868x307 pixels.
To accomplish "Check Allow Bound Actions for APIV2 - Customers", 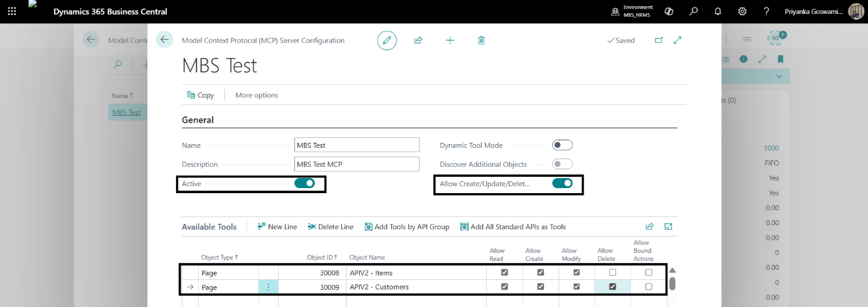I will coord(648,287).
